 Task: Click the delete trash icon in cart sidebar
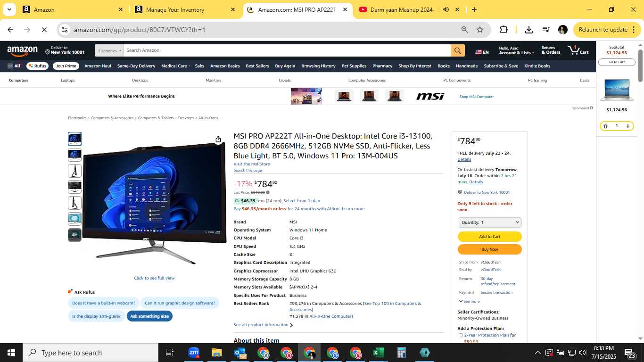click(x=605, y=126)
